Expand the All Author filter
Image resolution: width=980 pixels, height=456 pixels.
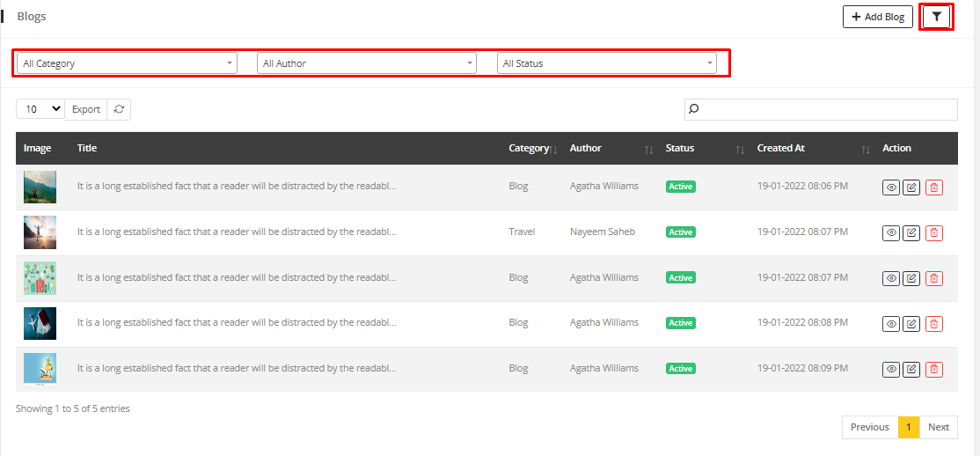tap(367, 63)
